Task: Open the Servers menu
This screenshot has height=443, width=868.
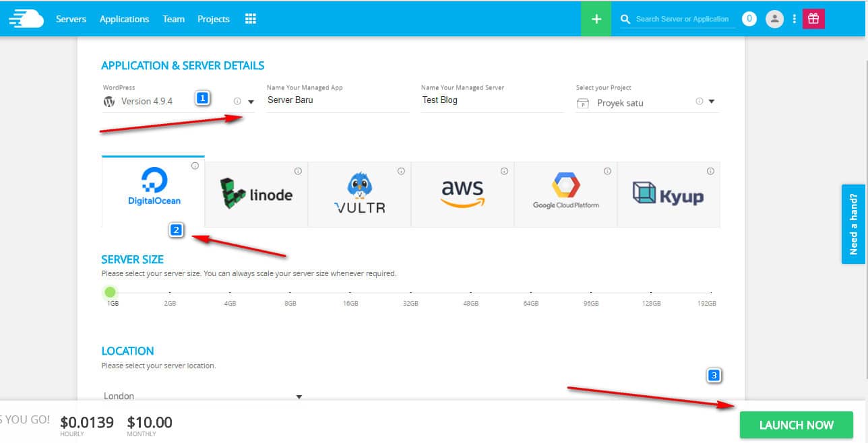Action: point(71,19)
